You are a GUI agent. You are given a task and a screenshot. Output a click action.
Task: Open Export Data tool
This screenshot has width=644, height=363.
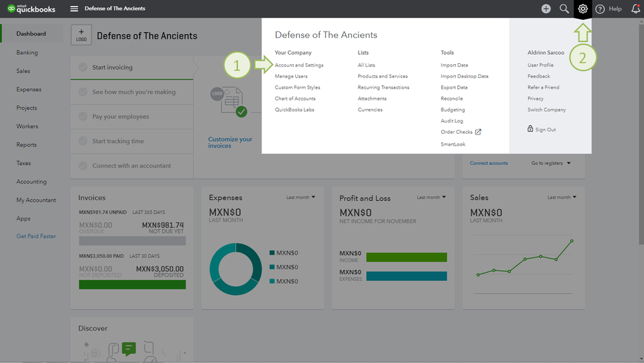[x=454, y=88]
